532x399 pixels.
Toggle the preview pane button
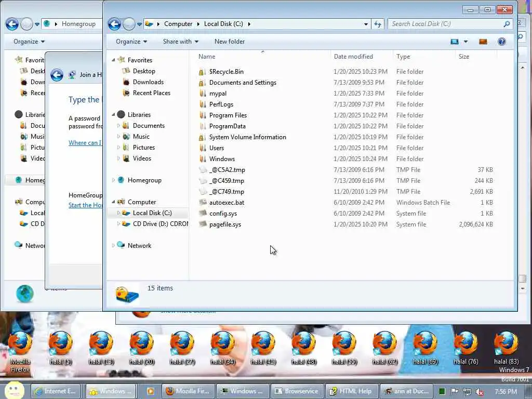[483, 42]
